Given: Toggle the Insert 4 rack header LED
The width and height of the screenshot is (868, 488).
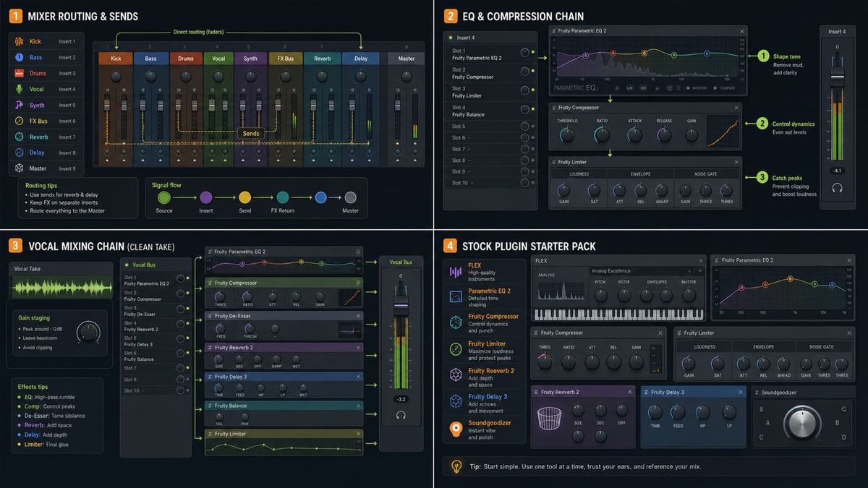Looking at the screenshot, I should [x=451, y=38].
